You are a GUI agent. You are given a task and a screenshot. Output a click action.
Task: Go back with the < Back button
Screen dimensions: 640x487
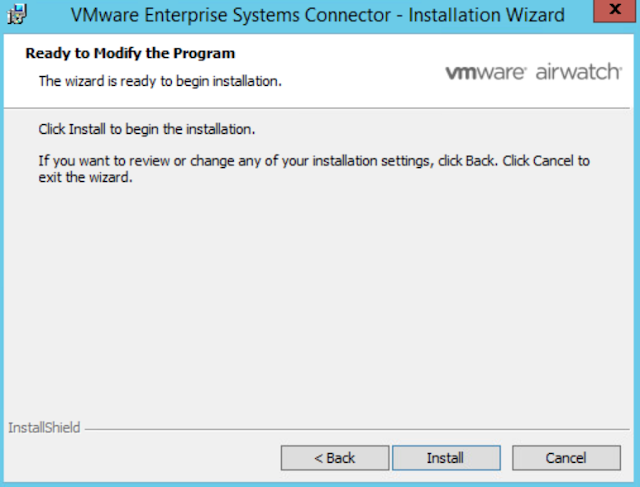[x=335, y=458]
